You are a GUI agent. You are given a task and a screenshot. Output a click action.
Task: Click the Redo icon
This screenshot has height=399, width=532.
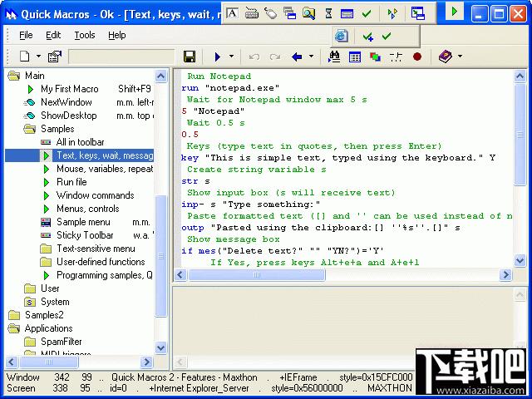point(275,57)
